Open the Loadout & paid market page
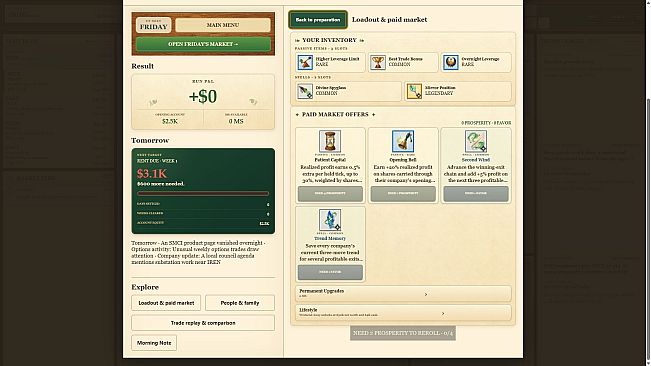This screenshot has width=651, height=366. [x=166, y=303]
